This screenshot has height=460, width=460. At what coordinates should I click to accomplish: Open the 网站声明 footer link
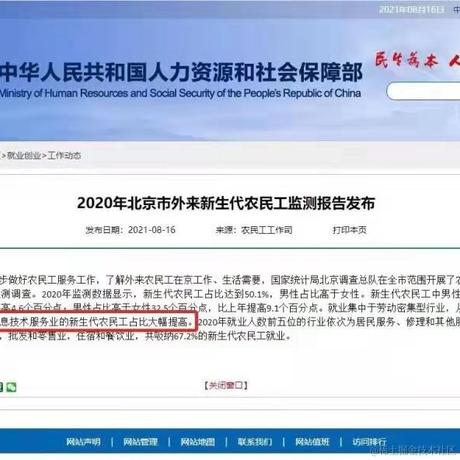click(83, 442)
